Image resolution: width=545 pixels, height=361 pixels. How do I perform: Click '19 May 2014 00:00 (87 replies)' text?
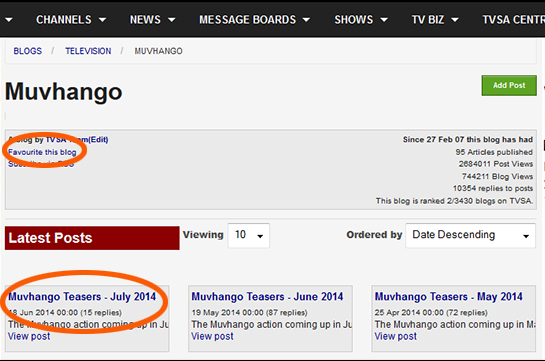(x=249, y=313)
